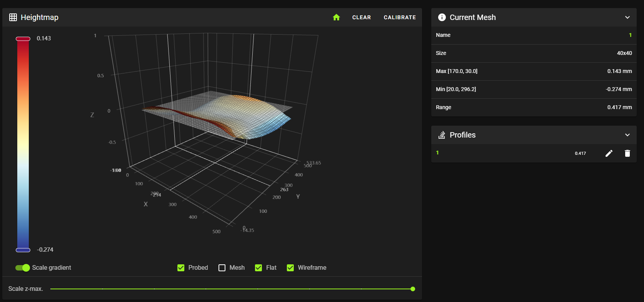
Task: Click the -0.274 gradient bottom label
Action: click(x=45, y=250)
